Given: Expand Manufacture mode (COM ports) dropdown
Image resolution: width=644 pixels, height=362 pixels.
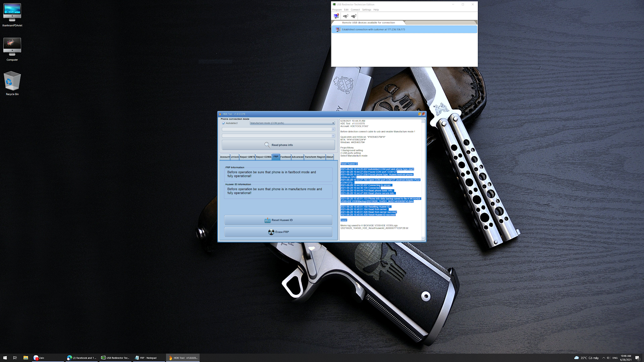Looking at the screenshot, I should (x=333, y=123).
